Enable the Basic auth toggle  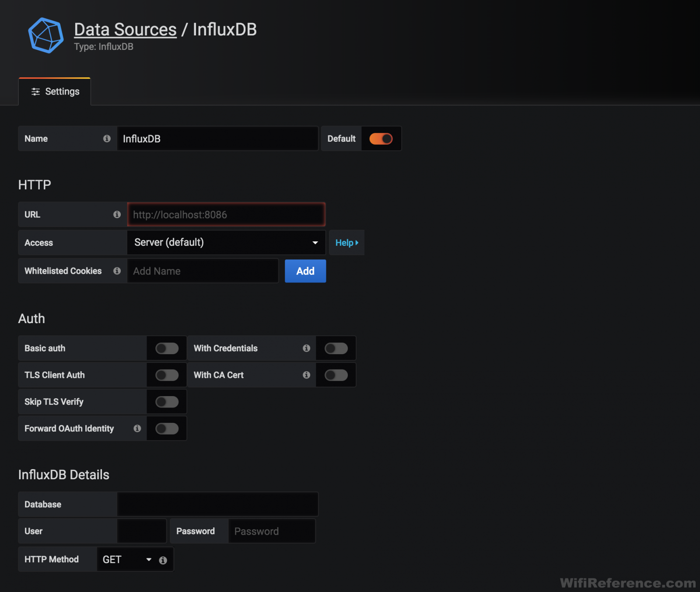[x=167, y=348]
